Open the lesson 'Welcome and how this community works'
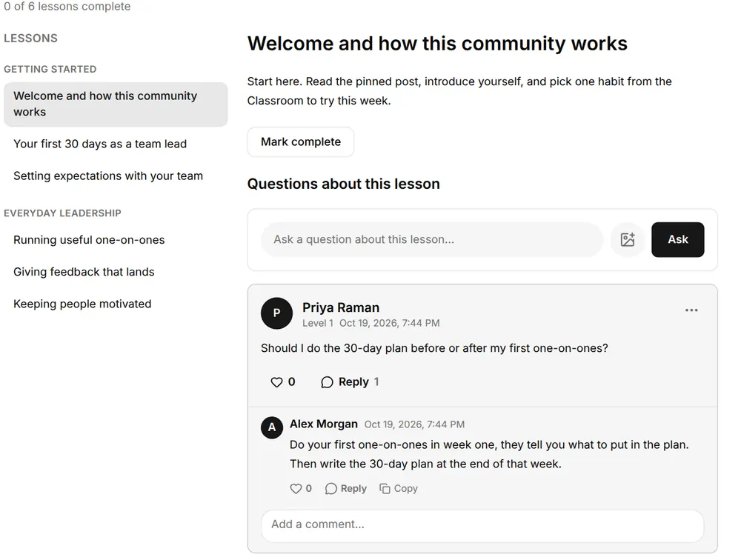This screenshot has height=560, width=741. tap(116, 104)
